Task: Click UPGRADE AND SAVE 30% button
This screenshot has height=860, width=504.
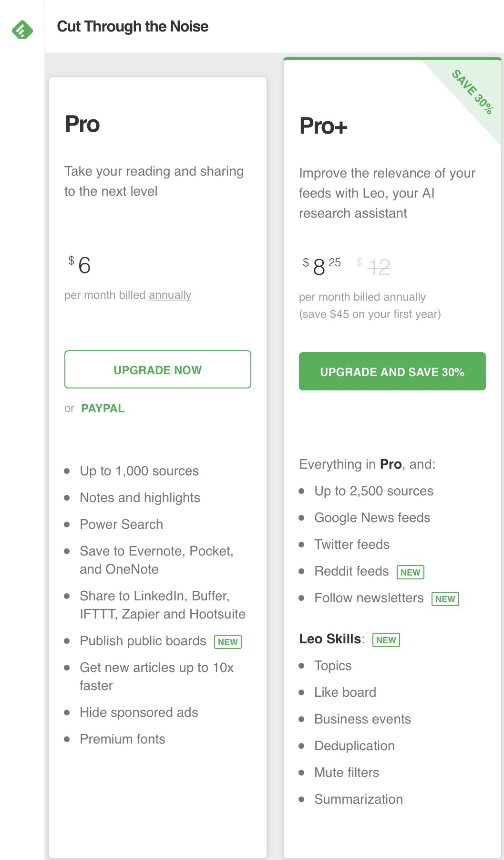Action: click(x=392, y=372)
